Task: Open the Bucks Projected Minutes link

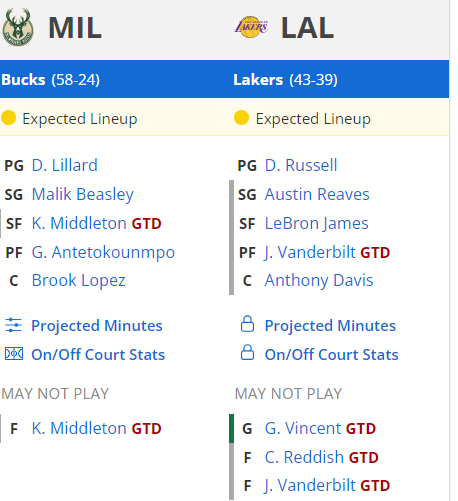Action: point(97,326)
